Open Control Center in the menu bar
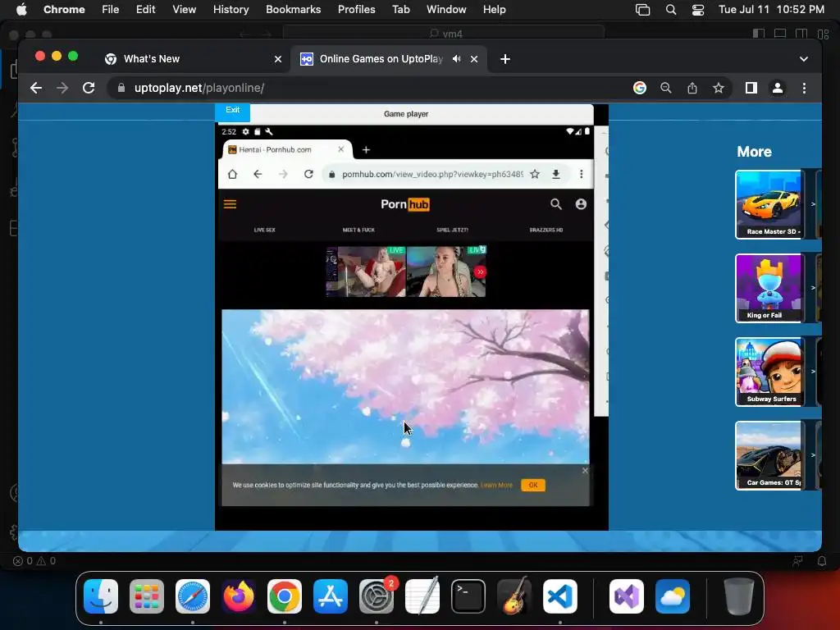 (698, 10)
